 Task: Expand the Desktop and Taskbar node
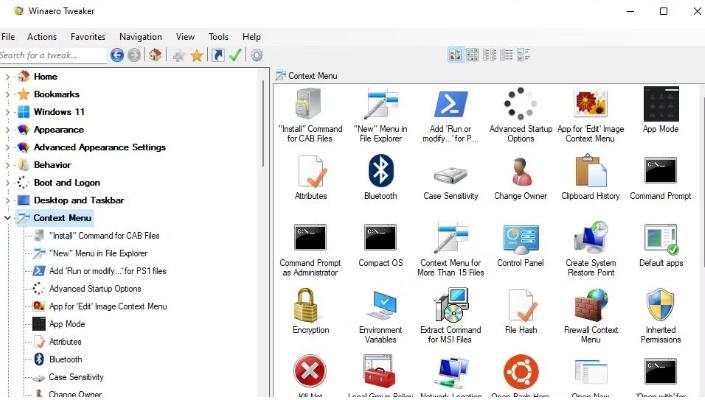[7, 200]
